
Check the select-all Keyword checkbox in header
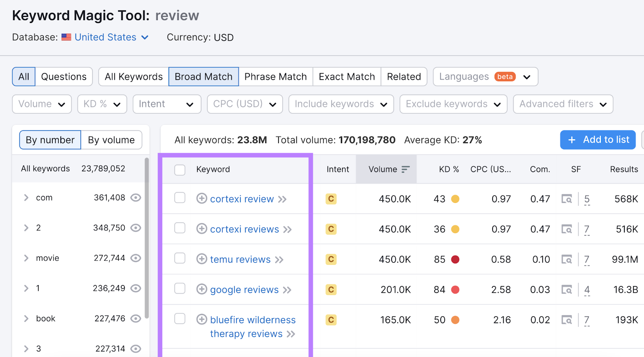coord(180,170)
